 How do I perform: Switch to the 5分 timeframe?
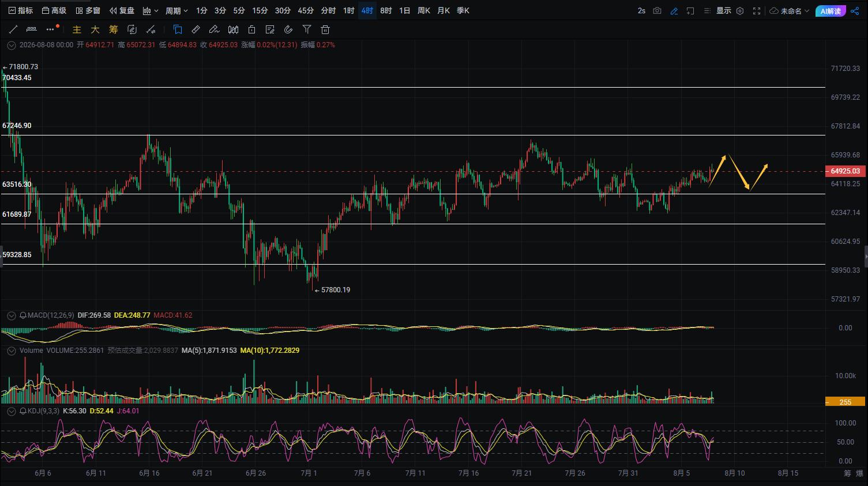pyautogui.click(x=239, y=10)
